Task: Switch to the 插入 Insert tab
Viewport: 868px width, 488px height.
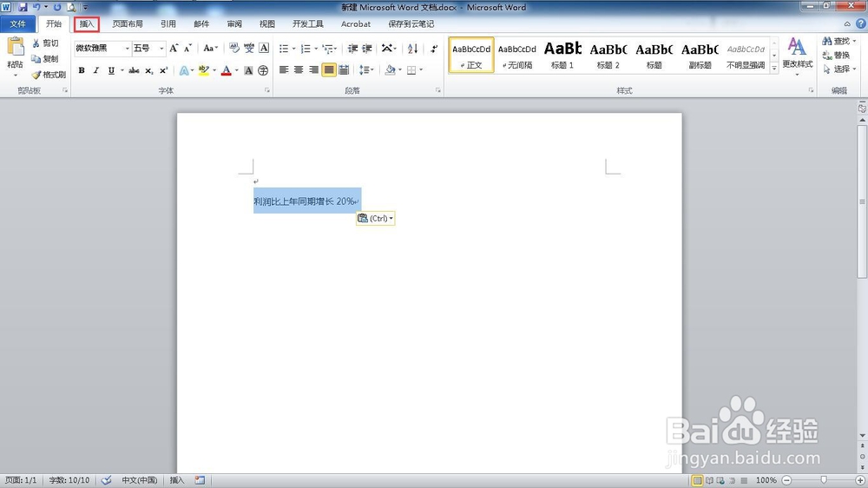Action: (x=87, y=23)
